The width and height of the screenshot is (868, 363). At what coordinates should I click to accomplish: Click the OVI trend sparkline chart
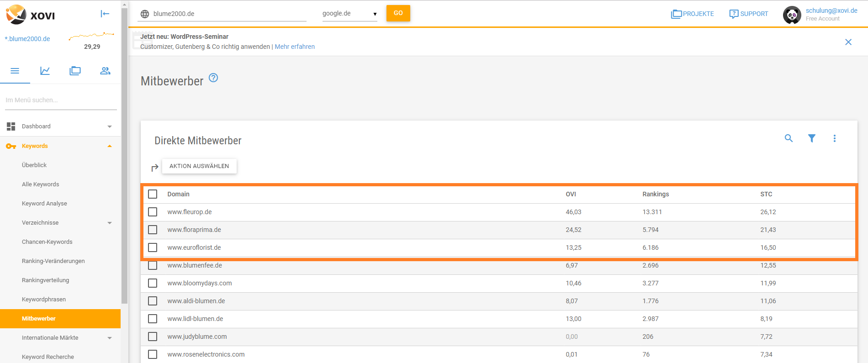(91, 36)
